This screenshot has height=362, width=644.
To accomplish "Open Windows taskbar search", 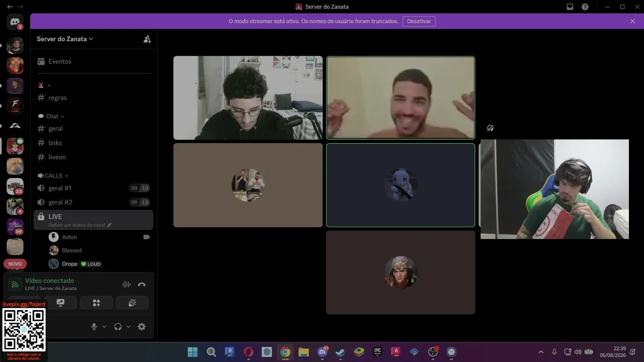I will pos(211,352).
